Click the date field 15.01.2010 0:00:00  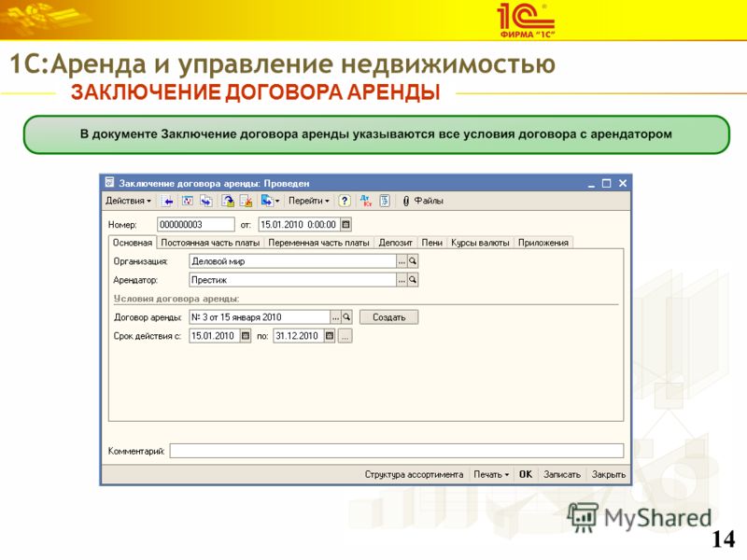[299, 224]
